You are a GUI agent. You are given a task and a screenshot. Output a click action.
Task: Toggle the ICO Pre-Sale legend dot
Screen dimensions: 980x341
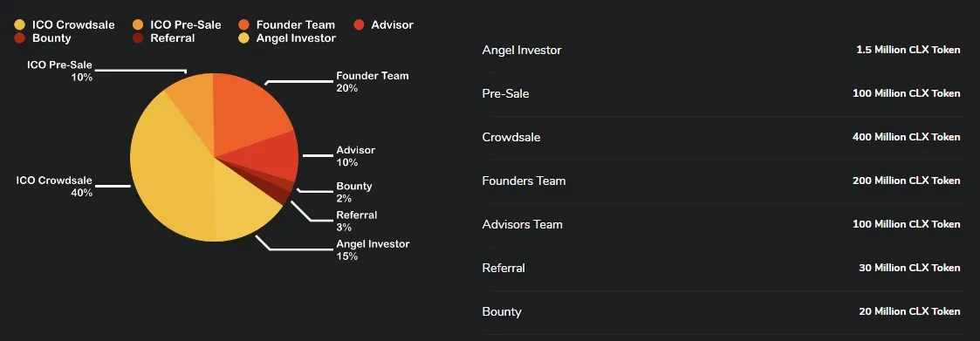coord(138,25)
